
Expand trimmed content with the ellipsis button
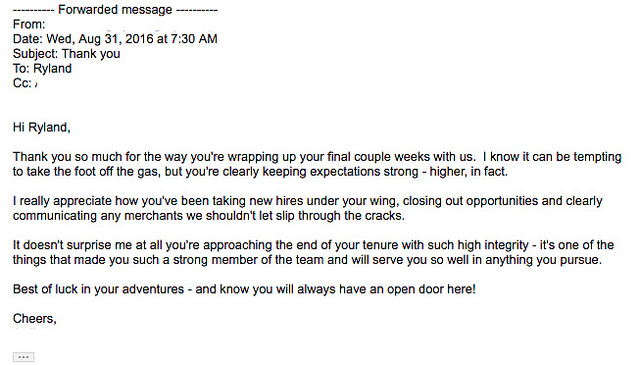click(23, 357)
